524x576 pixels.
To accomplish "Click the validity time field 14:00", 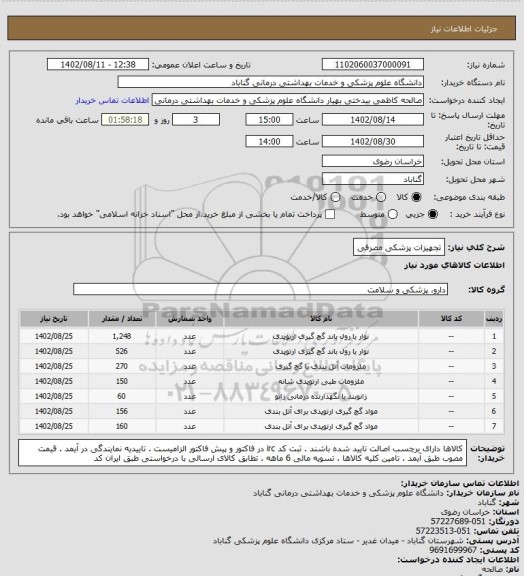I will [269, 141].
